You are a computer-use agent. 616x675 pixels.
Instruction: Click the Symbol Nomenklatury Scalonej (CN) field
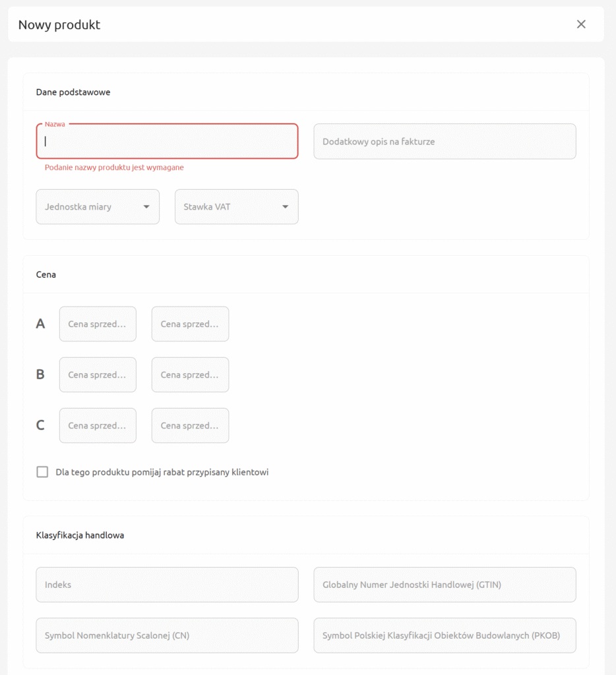(167, 635)
